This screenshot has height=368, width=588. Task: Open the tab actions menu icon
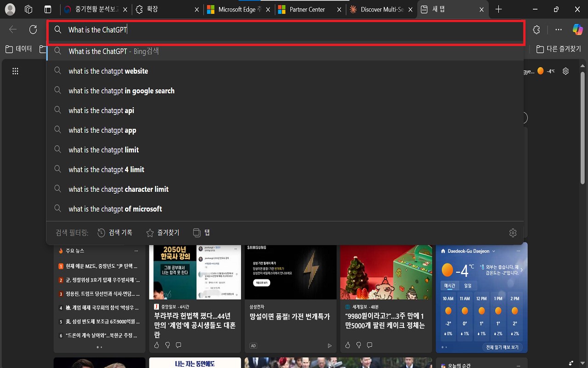48,9
